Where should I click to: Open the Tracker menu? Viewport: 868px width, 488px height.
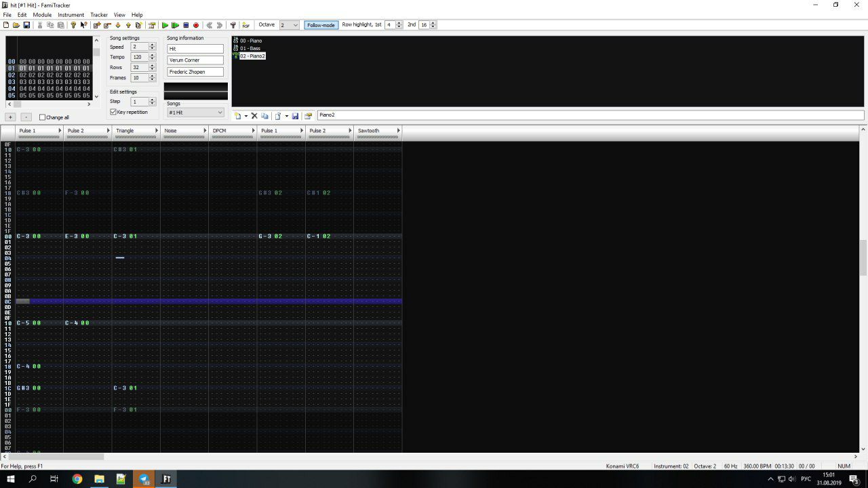click(99, 14)
